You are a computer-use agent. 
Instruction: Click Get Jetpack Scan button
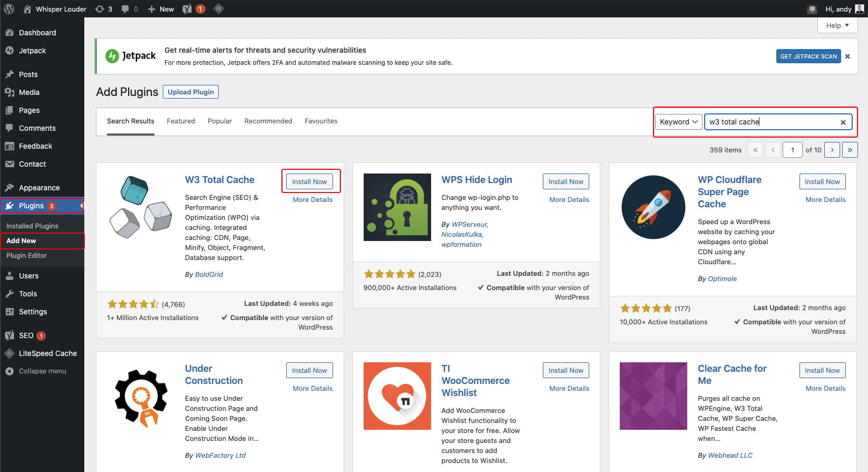(x=808, y=56)
